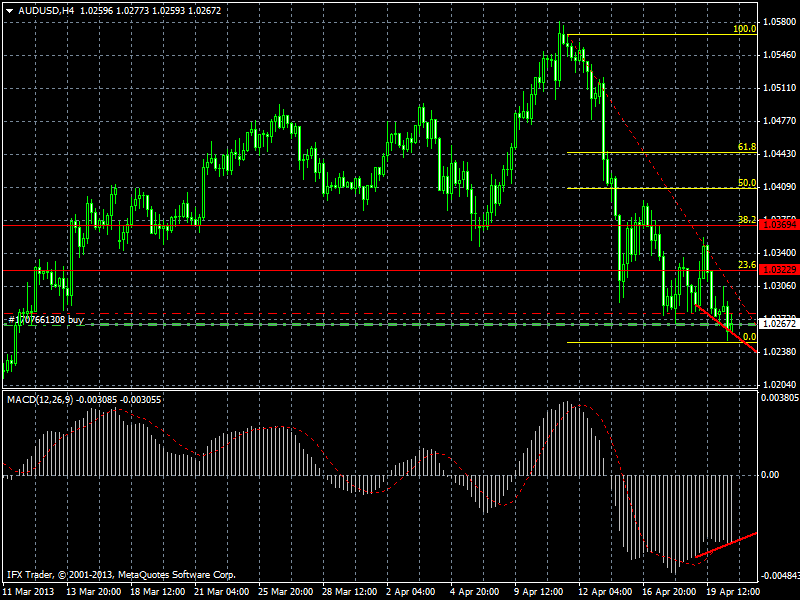800x600 pixels.
Task: Click the 1.03400 price scale value
Action: coord(780,253)
